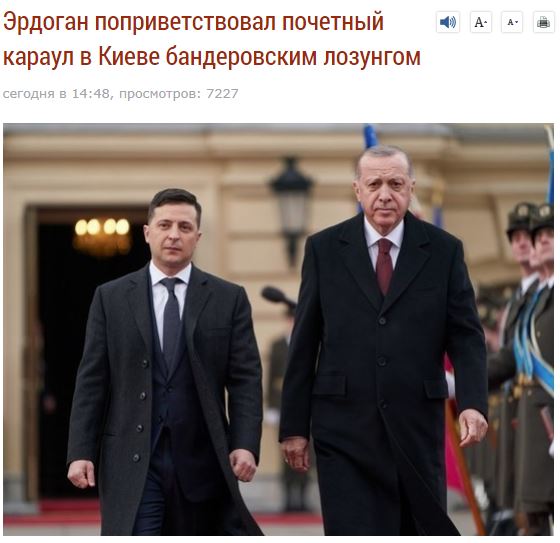Click the 'просмотров: 7227' view counter
This screenshot has width=560, height=543.
(x=179, y=94)
